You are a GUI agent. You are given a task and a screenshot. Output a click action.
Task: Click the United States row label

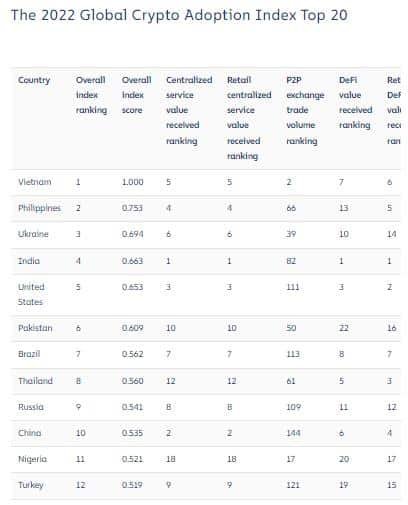coord(31,294)
